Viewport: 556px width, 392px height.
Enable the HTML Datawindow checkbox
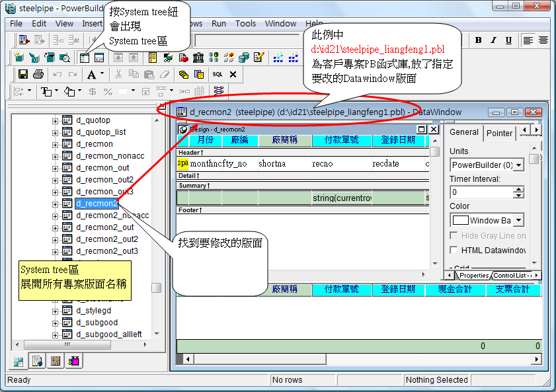pos(454,251)
